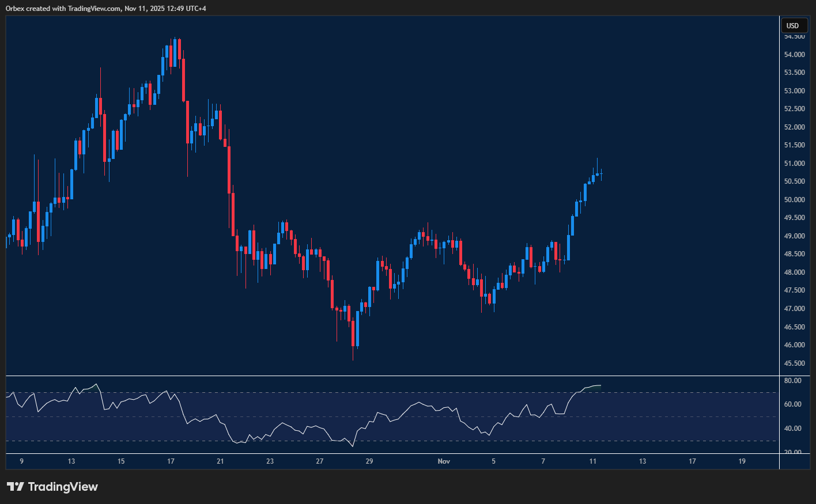This screenshot has height=504, width=816.
Task: Click the Orbex TradingView.com header caption
Action: (x=106, y=8)
